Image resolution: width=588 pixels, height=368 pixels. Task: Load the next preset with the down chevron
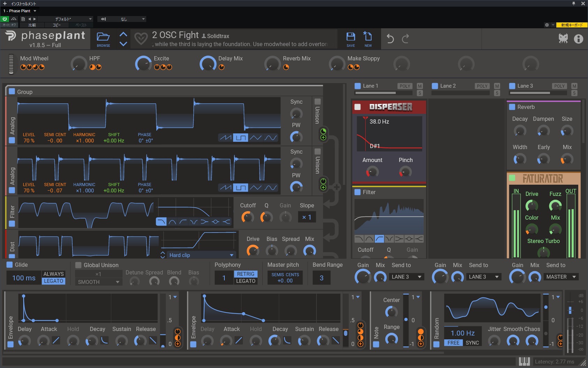pos(123,44)
